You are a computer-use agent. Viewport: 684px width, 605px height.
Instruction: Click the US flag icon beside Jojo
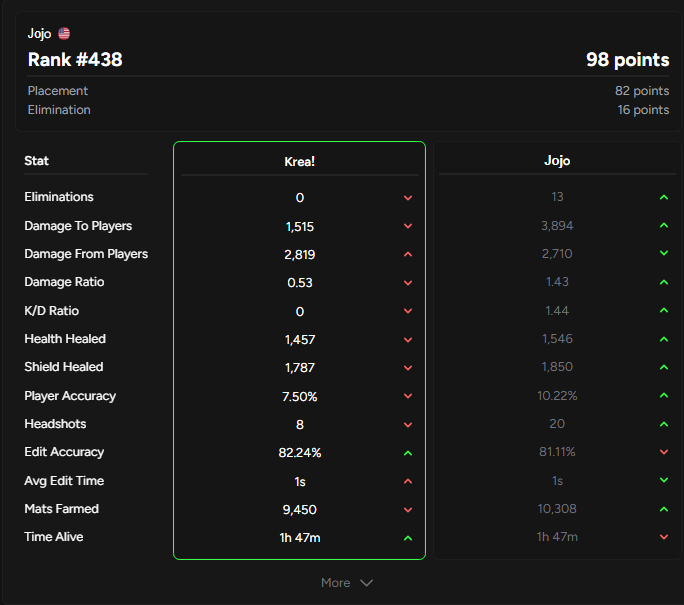[x=64, y=34]
